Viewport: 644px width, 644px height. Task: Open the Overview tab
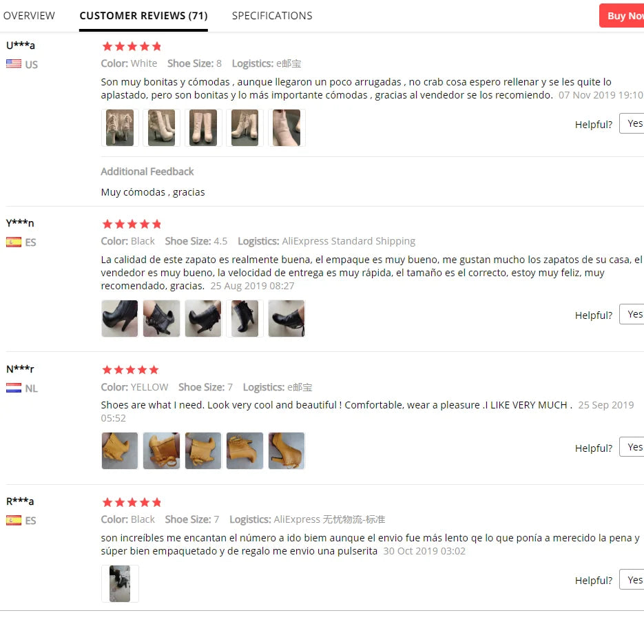[x=29, y=16]
